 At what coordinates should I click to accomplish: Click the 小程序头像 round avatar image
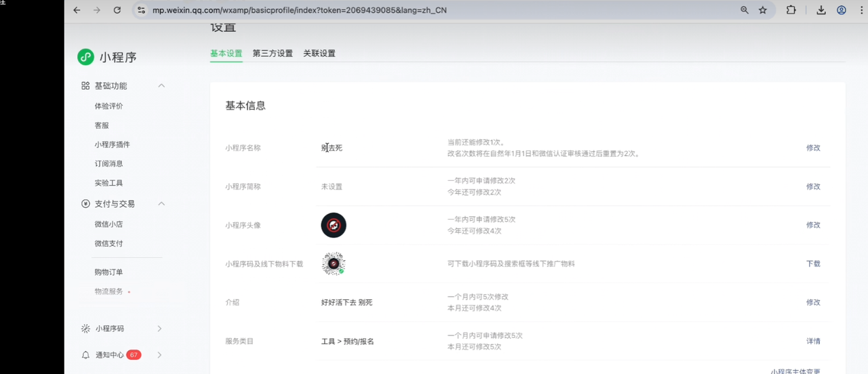click(x=334, y=225)
